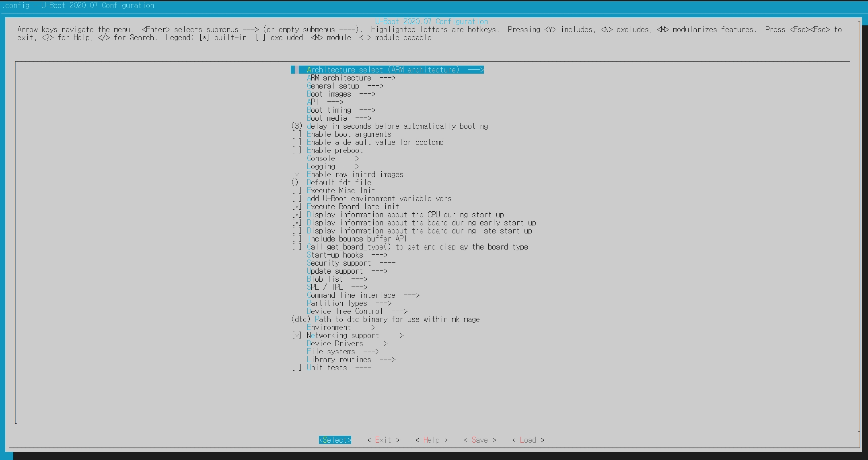Image resolution: width=868 pixels, height=460 pixels.
Task: Go into Boot timing submenu
Action: [x=341, y=110]
